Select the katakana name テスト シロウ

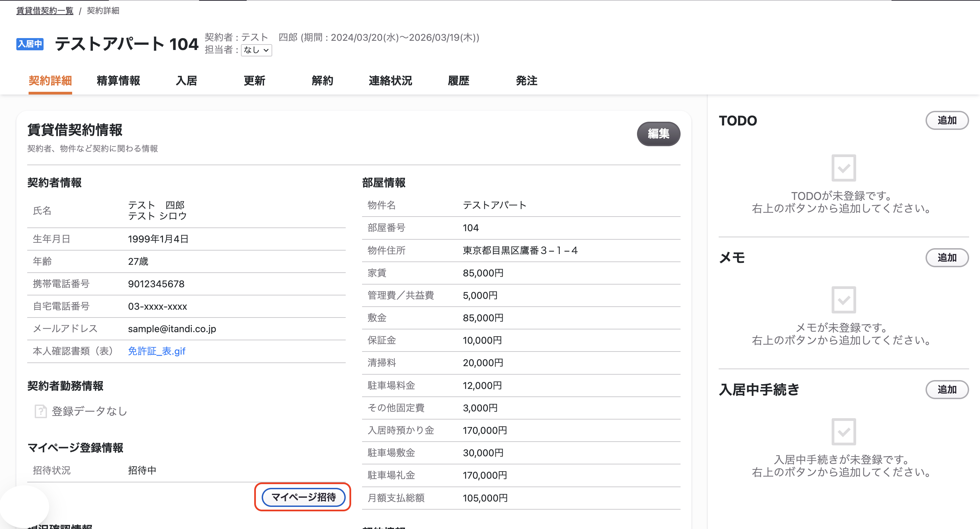[x=157, y=216]
